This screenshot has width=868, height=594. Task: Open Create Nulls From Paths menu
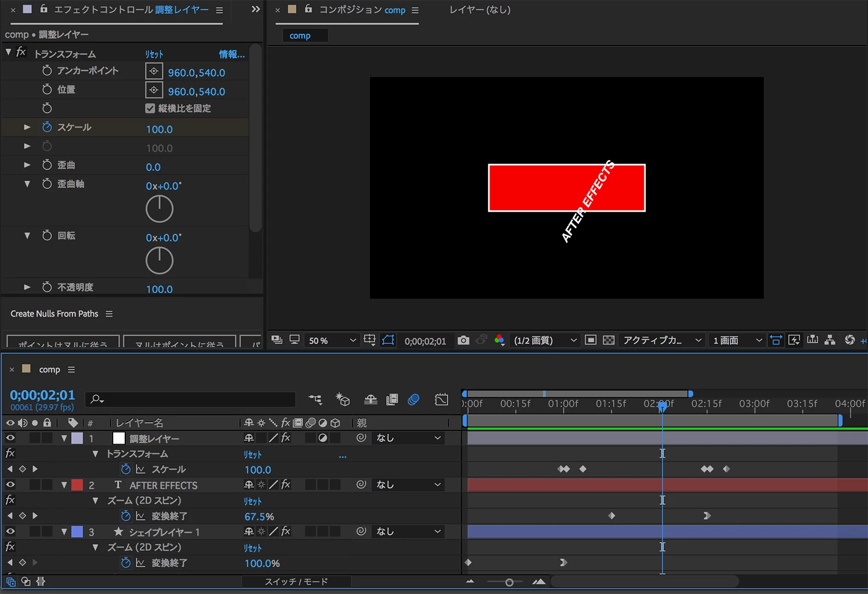(109, 313)
